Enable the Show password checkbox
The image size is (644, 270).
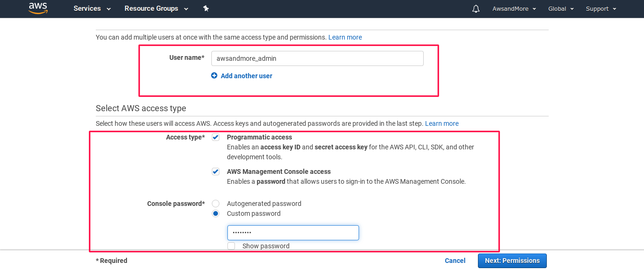pyautogui.click(x=231, y=246)
